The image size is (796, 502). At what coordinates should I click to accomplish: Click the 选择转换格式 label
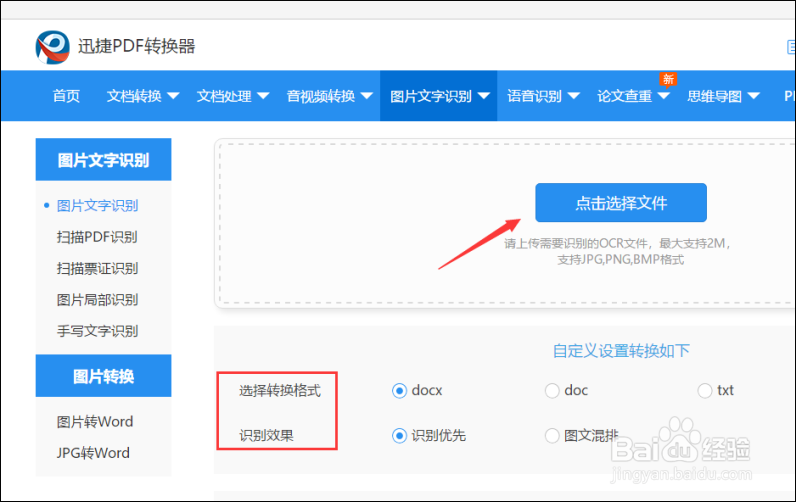pyautogui.click(x=280, y=391)
